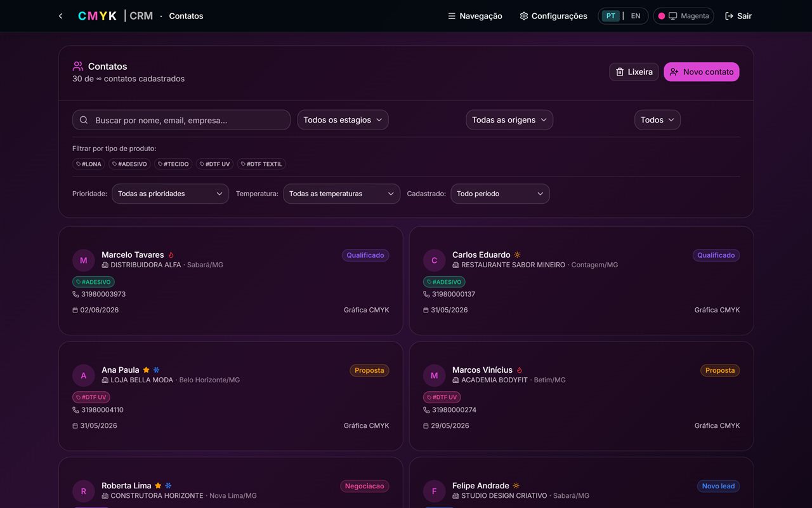
Task: Open the Navegação hamburger menu
Action: (x=475, y=16)
